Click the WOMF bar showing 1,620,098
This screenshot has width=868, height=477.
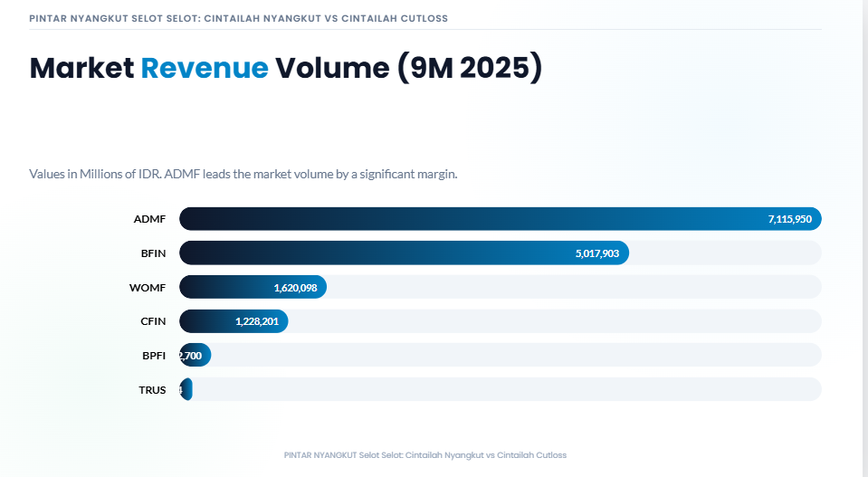click(253, 287)
